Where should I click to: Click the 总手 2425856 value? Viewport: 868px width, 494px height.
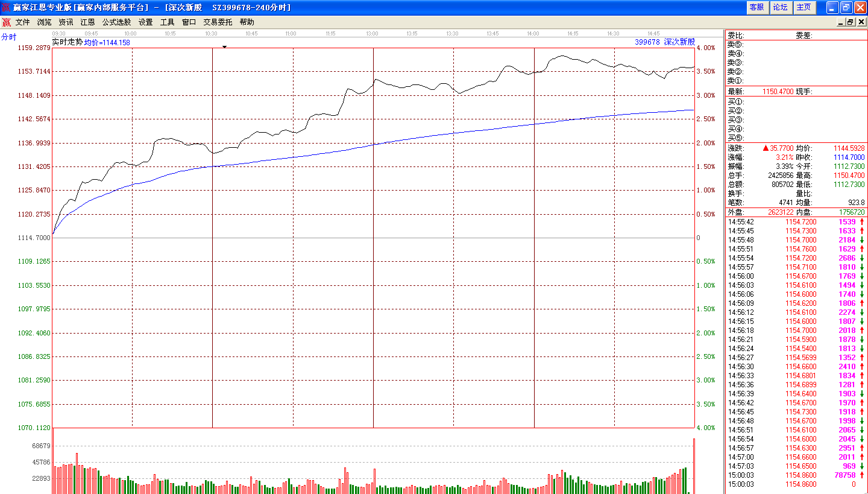point(781,175)
